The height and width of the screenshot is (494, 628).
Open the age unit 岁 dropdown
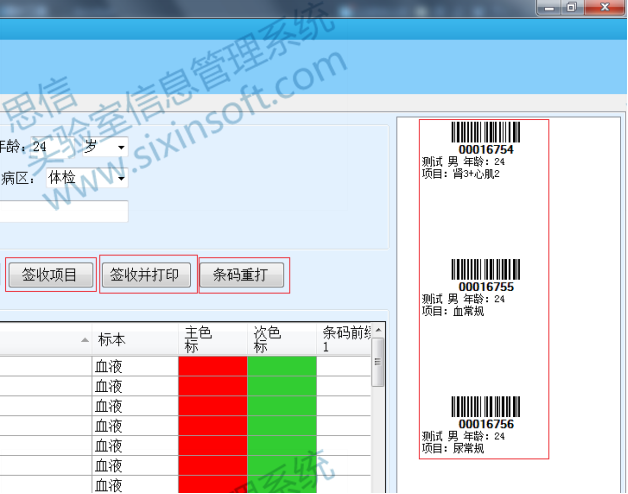point(121,147)
